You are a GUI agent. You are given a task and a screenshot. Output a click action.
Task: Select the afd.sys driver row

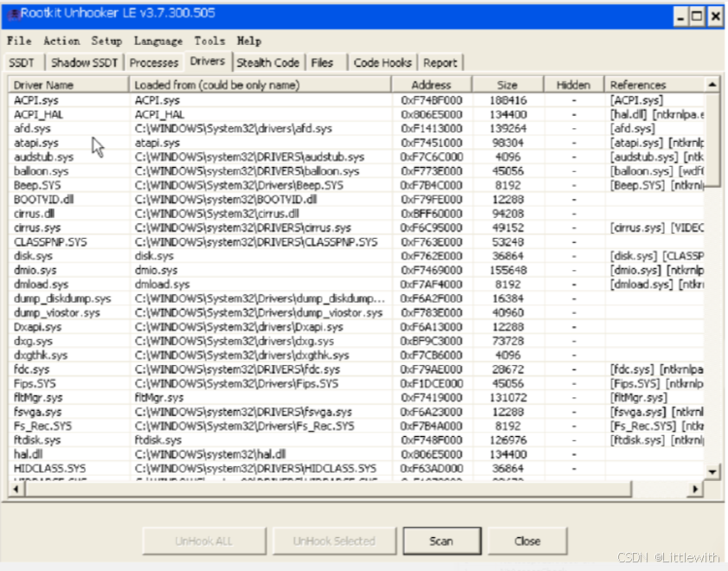356,129
